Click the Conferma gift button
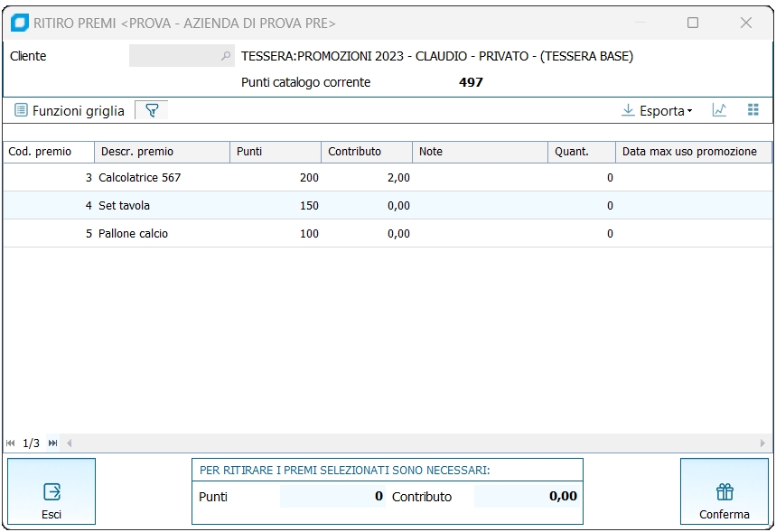 (x=725, y=491)
